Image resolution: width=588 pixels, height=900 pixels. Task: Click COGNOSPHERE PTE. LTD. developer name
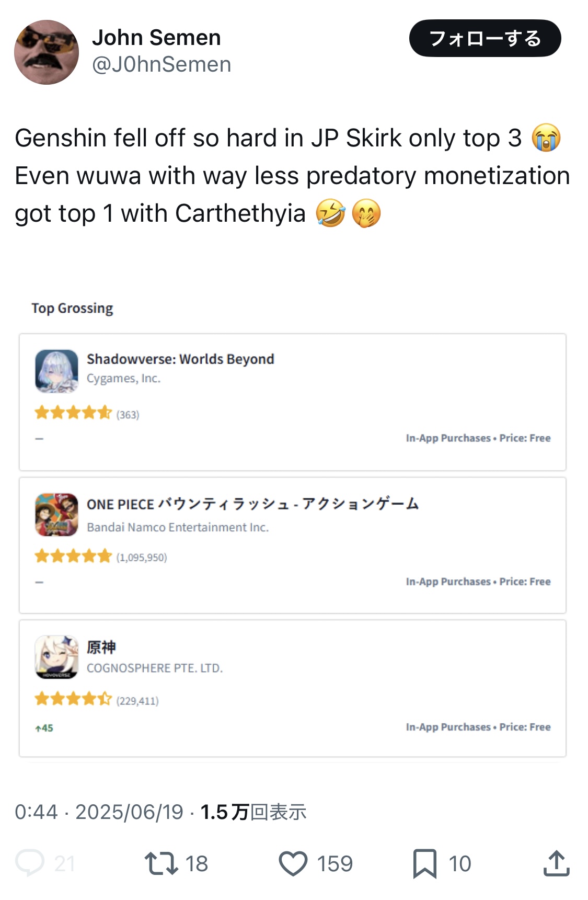point(155,668)
